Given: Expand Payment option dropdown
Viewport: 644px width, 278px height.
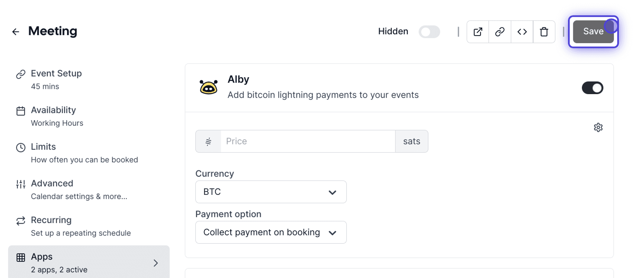Looking at the screenshot, I should pyautogui.click(x=271, y=232).
